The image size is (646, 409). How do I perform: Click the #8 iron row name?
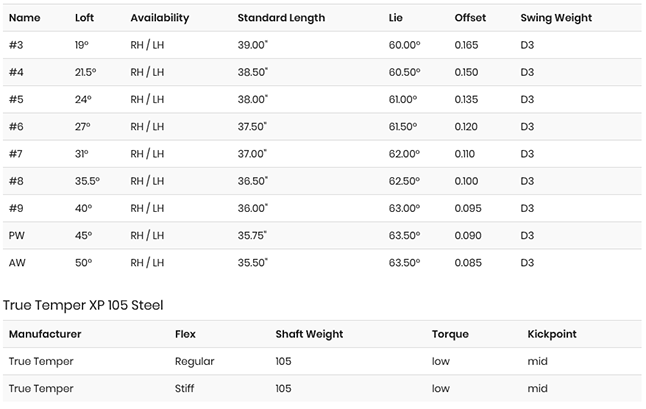pyautogui.click(x=16, y=181)
